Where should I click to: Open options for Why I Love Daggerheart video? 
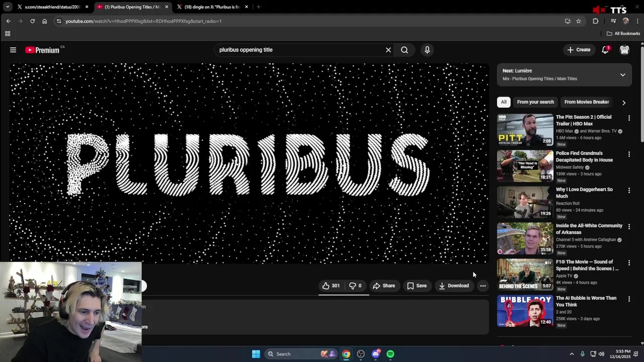pos(629,191)
